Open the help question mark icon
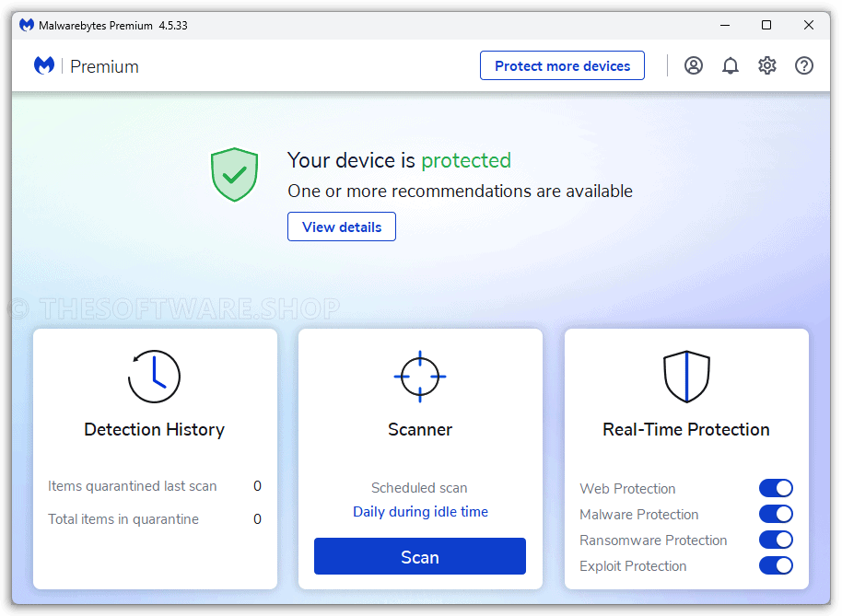Image resolution: width=842 pixels, height=616 pixels. click(804, 65)
